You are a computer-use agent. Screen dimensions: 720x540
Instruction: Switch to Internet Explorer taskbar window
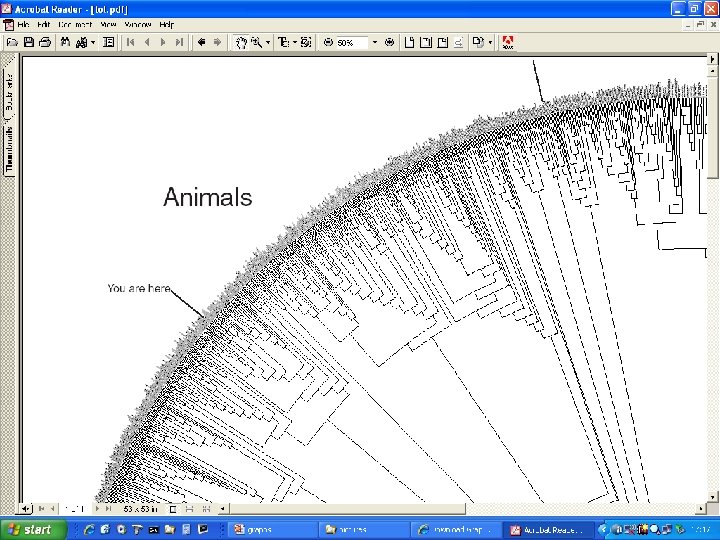pos(455,529)
